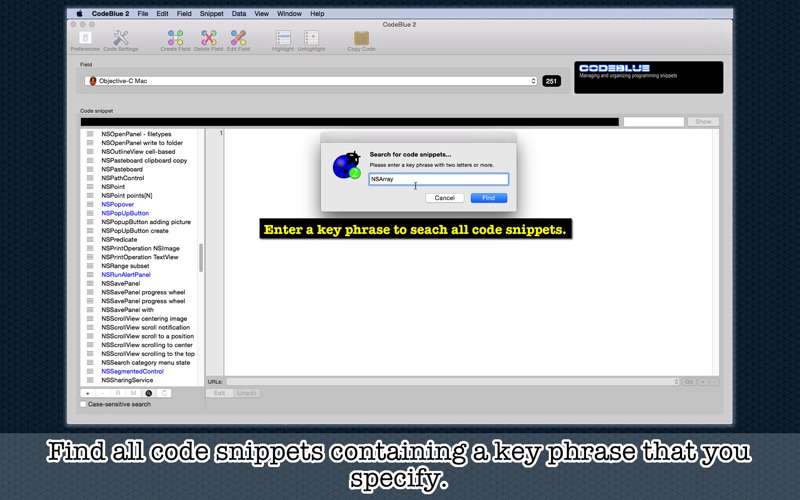Open the Objective-C Mac field dropdown
This screenshot has width=800, height=500.
311,81
